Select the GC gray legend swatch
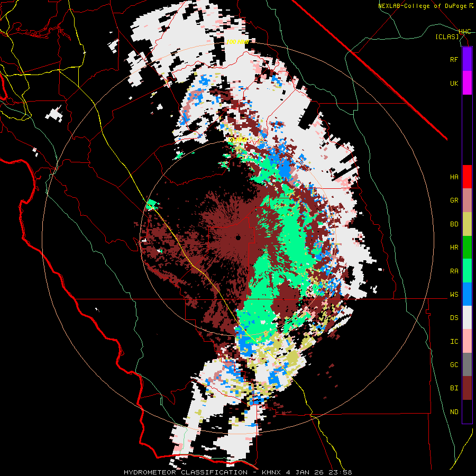Screen dimensions: 476x476 point(467,364)
